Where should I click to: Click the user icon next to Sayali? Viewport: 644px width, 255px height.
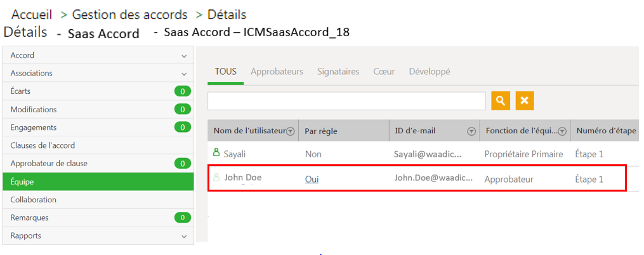(216, 153)
